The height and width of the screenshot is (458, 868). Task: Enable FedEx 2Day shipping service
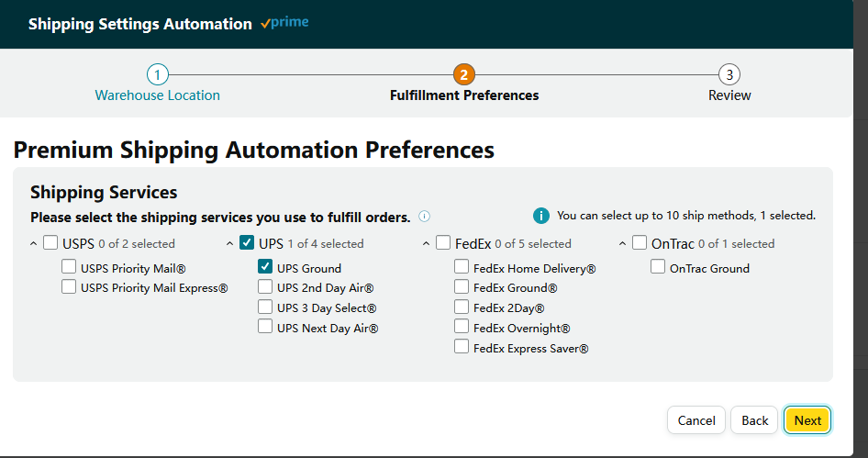[x=462, y=307]
